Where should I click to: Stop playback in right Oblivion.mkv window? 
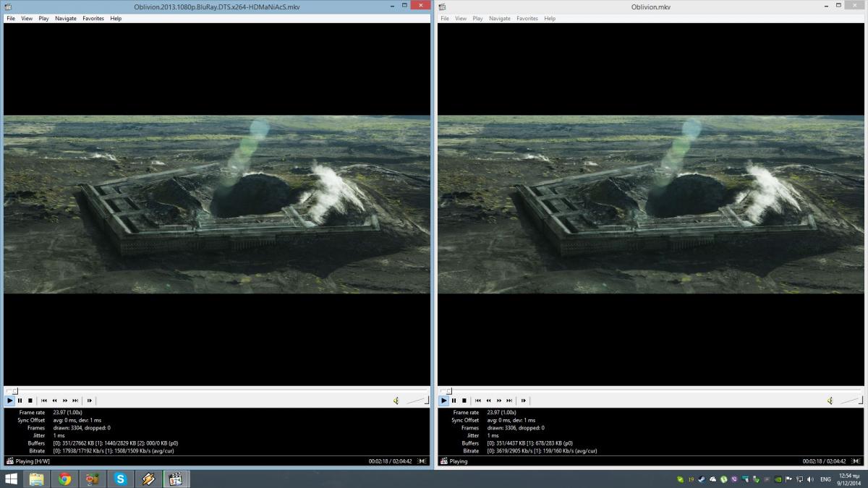[x=464, y=401]
